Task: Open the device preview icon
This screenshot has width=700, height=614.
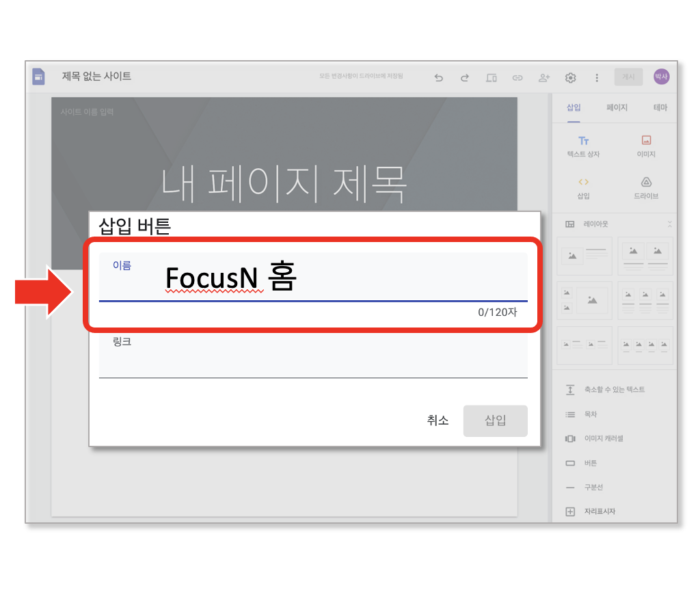Action: (x=491, y=78)
